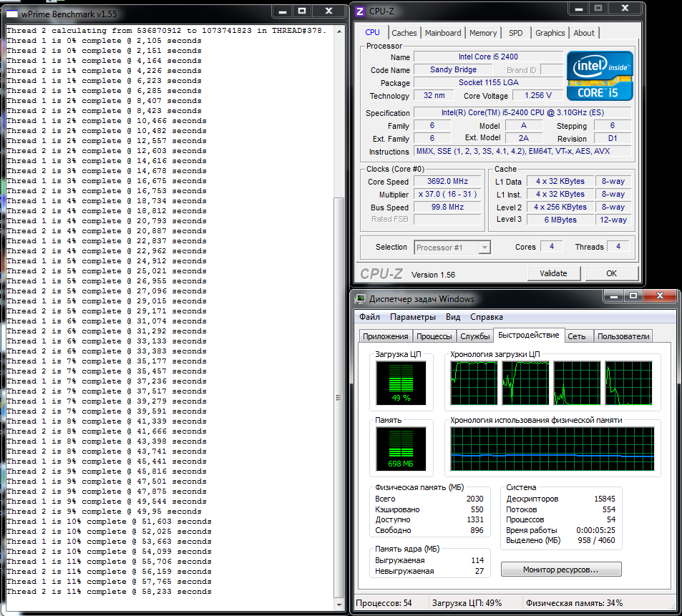The width and height of the screenshot is (682, 616).
Task: Click the Intel Core i5 logo badge
Action: pos(600,75)
